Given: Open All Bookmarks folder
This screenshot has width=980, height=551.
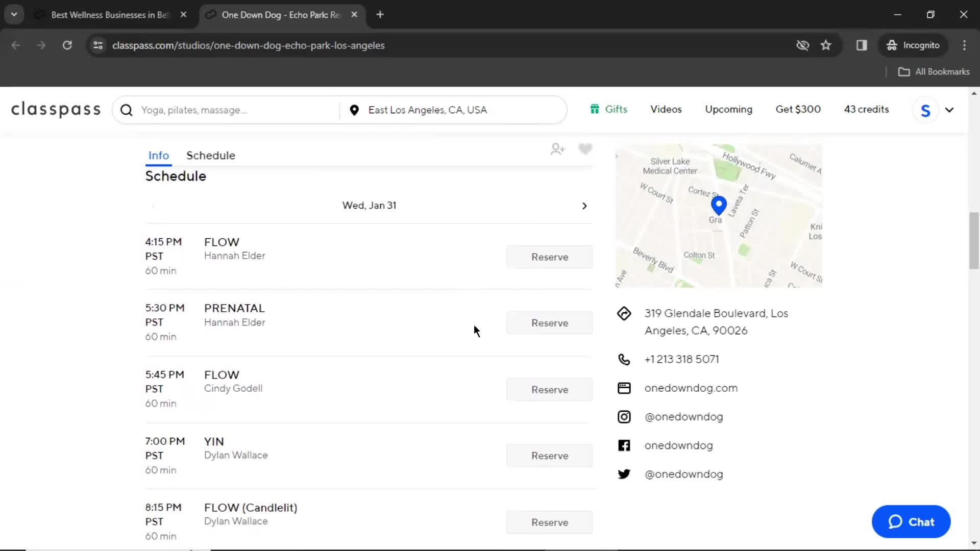Looking at the screenshot, I should [934, 72].
